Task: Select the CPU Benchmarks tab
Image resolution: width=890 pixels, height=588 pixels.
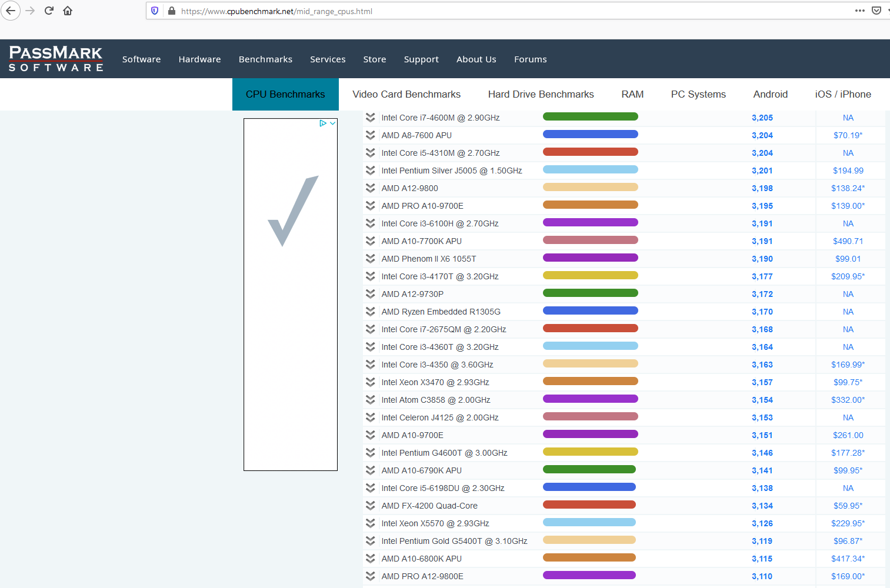Action: (285, 94)
